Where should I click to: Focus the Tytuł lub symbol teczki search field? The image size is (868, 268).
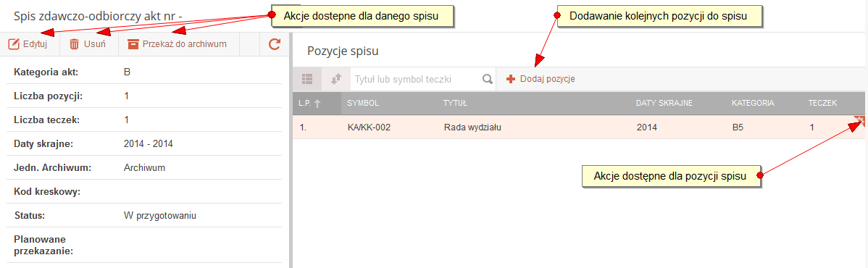tap(415, 79)
